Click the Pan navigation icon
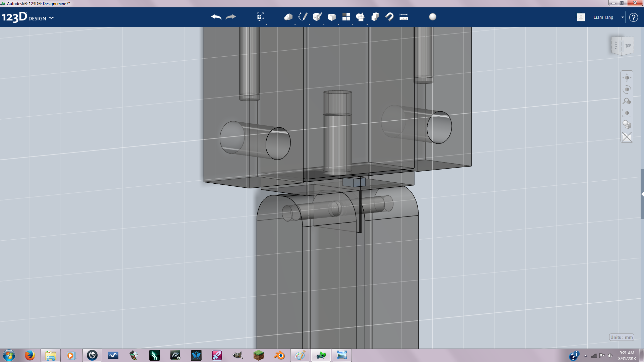The height and width of the screenshot is (362, 644). (627, 78)
